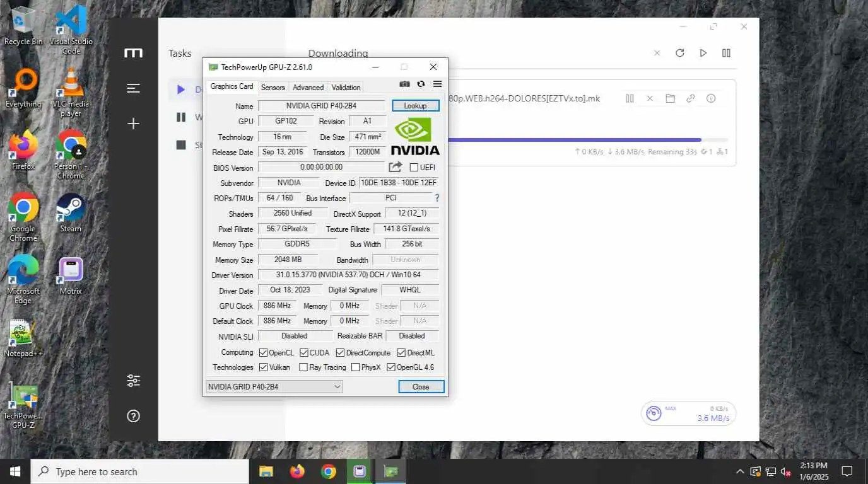The height and width of the screenshot is (484, 868).
Task: Open the notification center icon
Action: coord(847,471)
